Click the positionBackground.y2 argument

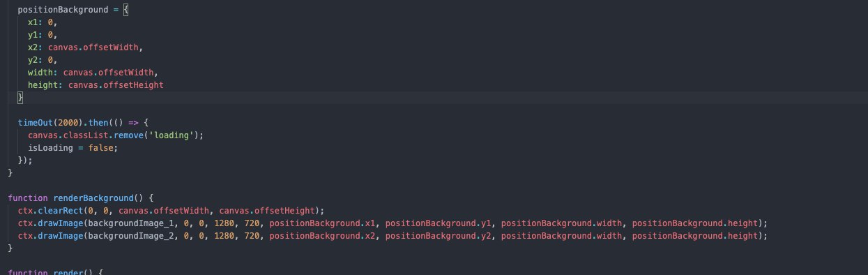(x=438, y=235)
